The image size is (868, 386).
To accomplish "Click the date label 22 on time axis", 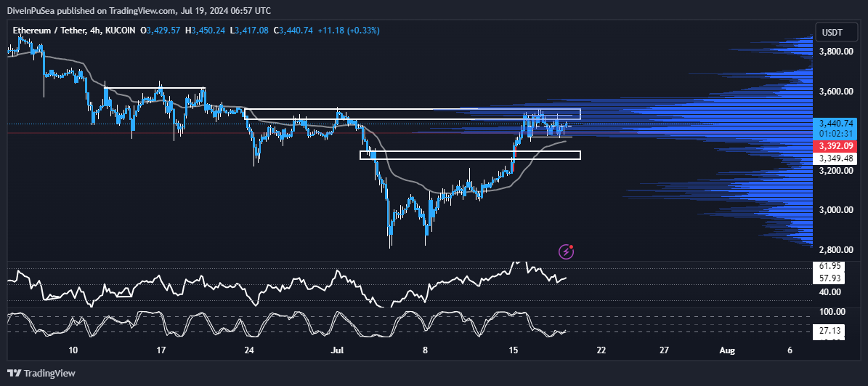I will pyautogui.click(x=601, y=350).
